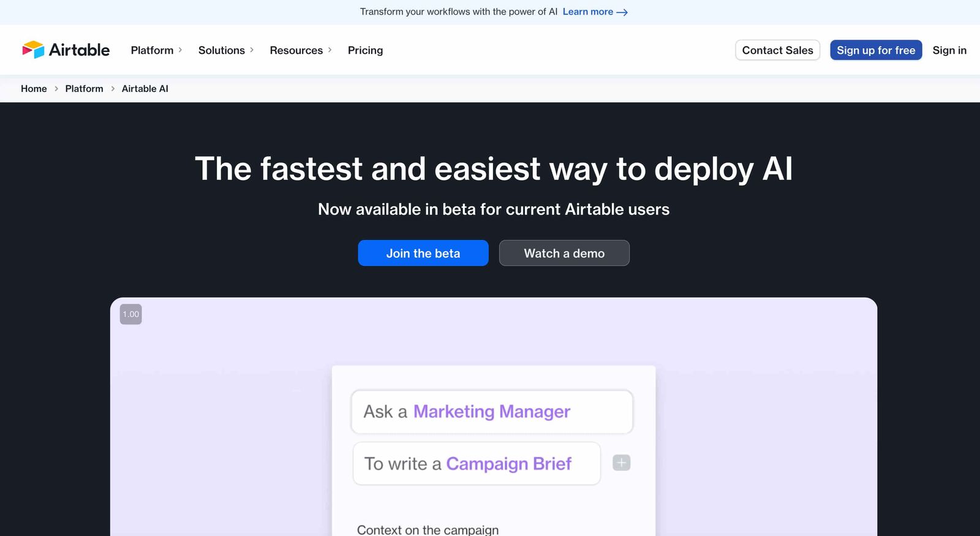The image size is (980, 536).
Task: Click the plus icon beside Campaign Brief
Action: tap(622, 462)
